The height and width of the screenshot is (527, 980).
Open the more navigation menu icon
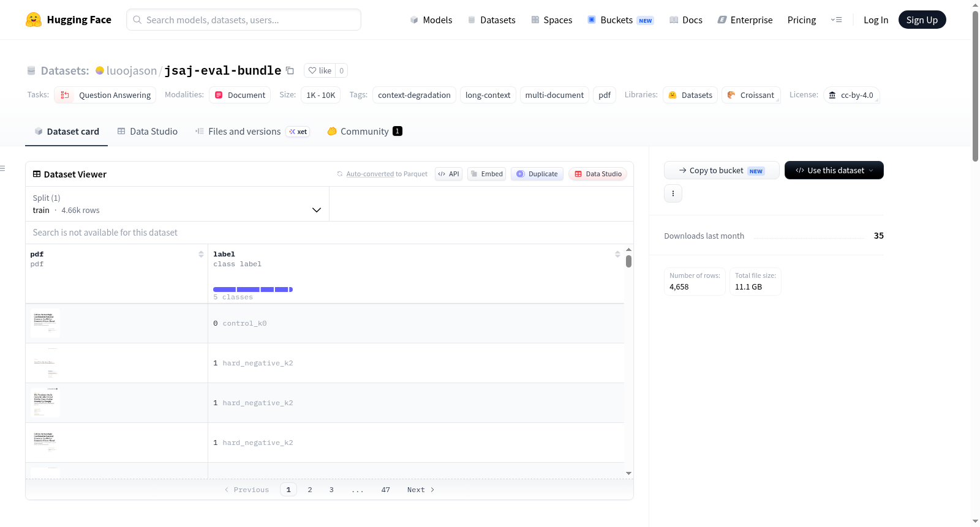pyautogui.click(x=836, y=20)
